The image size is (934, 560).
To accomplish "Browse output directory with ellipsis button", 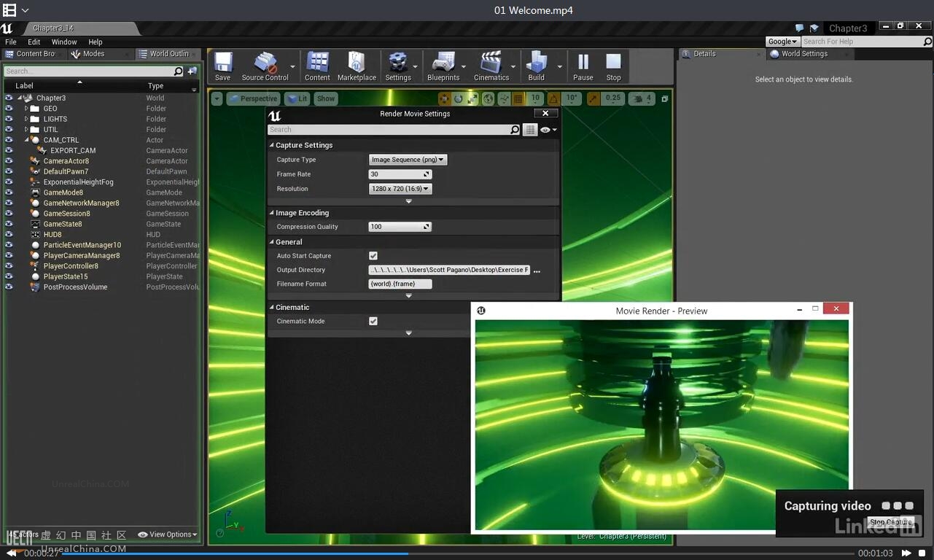I will 537,271.
